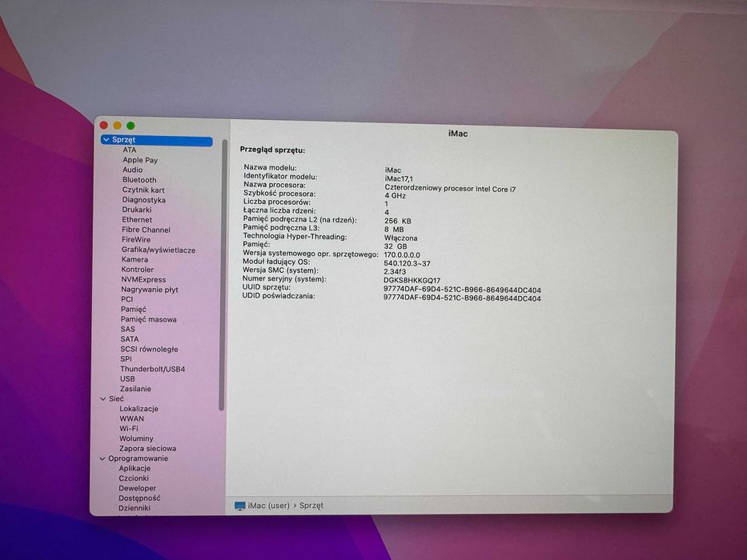Select Lokalizacje under Sieć

pos(139,409)
